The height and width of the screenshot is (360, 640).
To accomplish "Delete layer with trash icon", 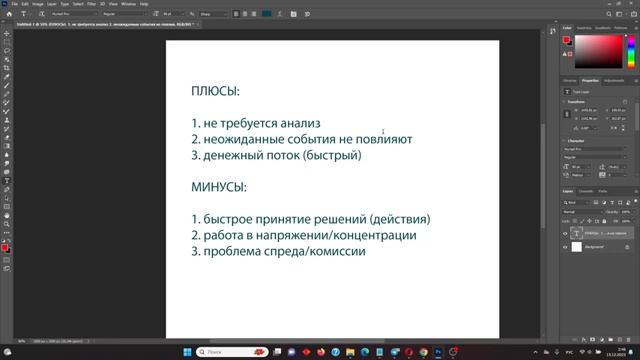I will [629, 340].
